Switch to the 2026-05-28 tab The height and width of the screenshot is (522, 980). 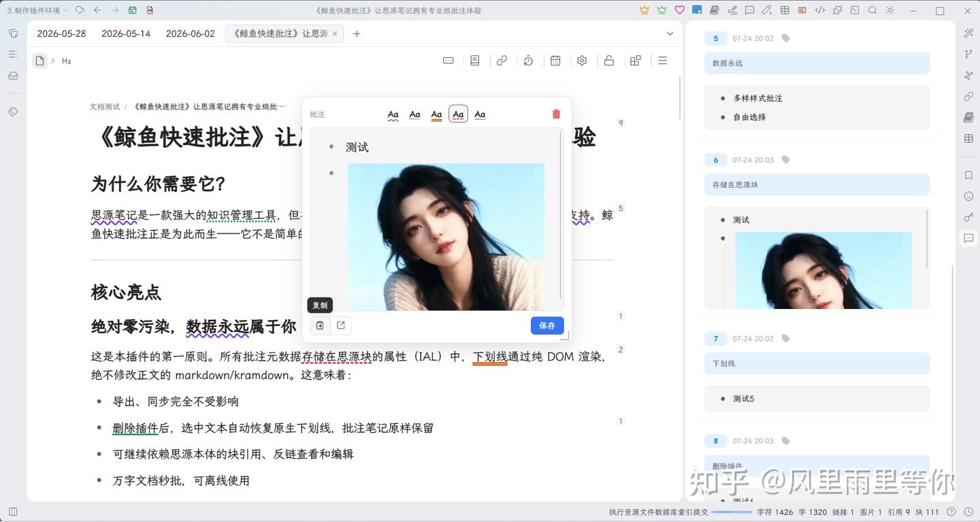click(x=61, y=33)
